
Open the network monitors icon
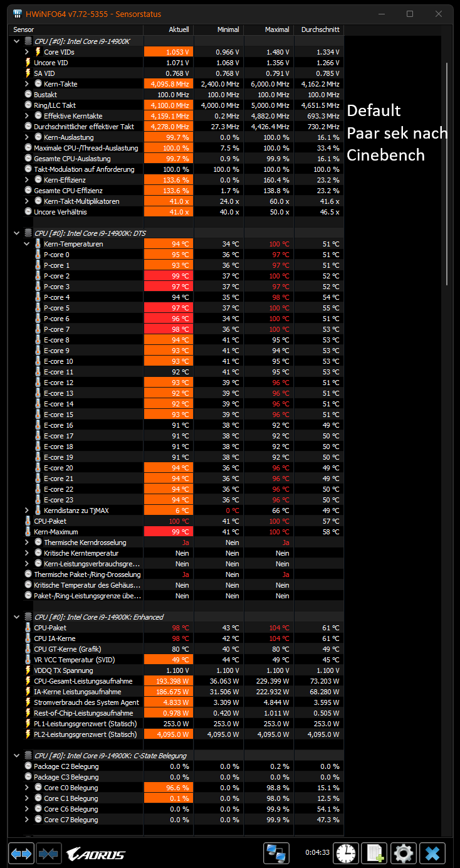click(x=276, y=854)
